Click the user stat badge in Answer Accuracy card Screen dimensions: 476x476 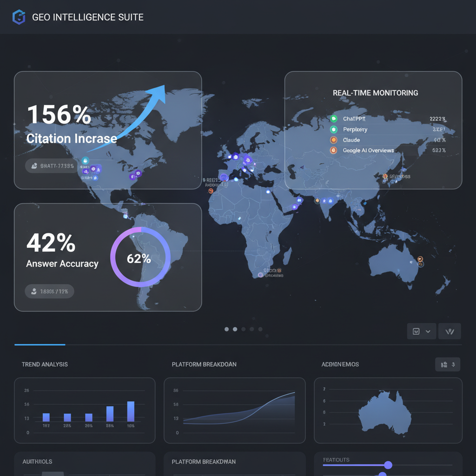49,291
